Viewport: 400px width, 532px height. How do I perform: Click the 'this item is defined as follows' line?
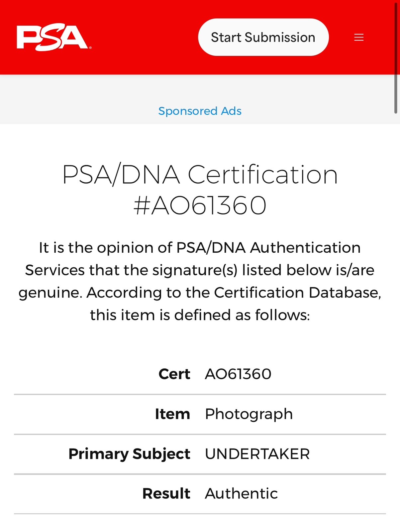[200, 315]
